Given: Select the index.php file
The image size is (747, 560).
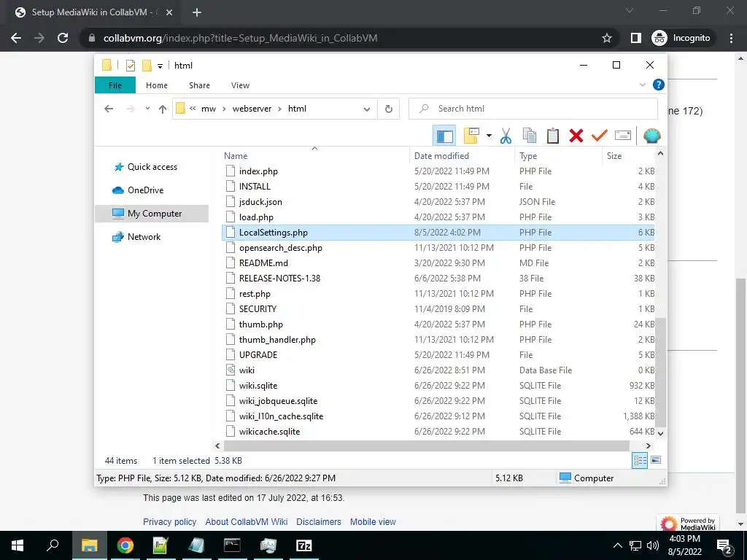Looking at the screenshot, I should (x=258, y=171).
